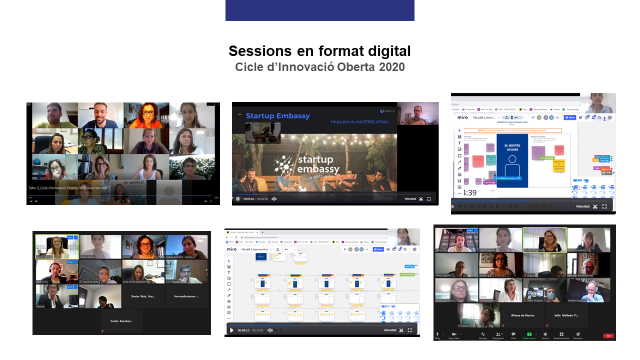This screenshot has height=360, width=640.
Task: Open the Security shield in Zoom toolbar
Action: [483, 334]
